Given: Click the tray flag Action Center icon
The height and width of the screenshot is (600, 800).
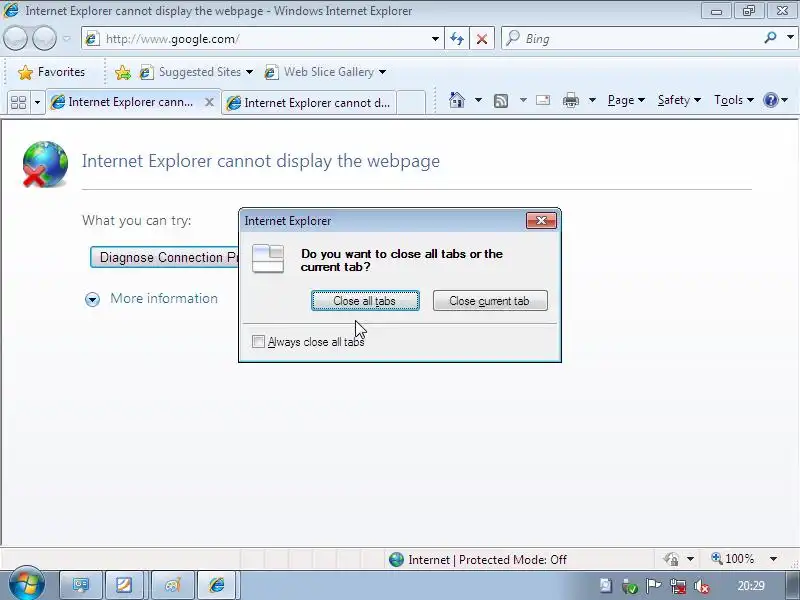Looking at the screenshot, I should point(654,587).
